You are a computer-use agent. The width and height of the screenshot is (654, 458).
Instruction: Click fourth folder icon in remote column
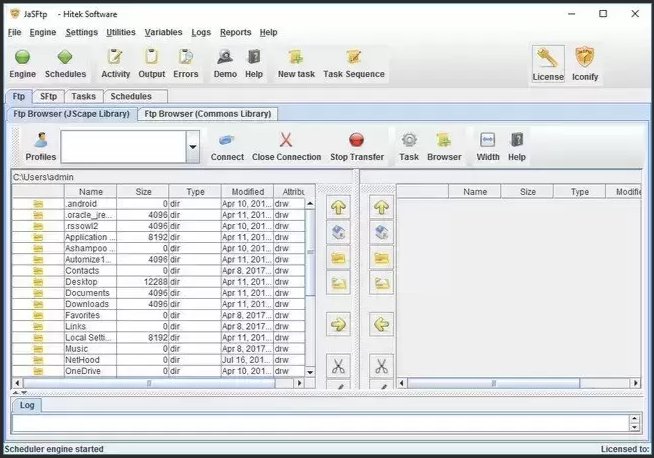381,284
